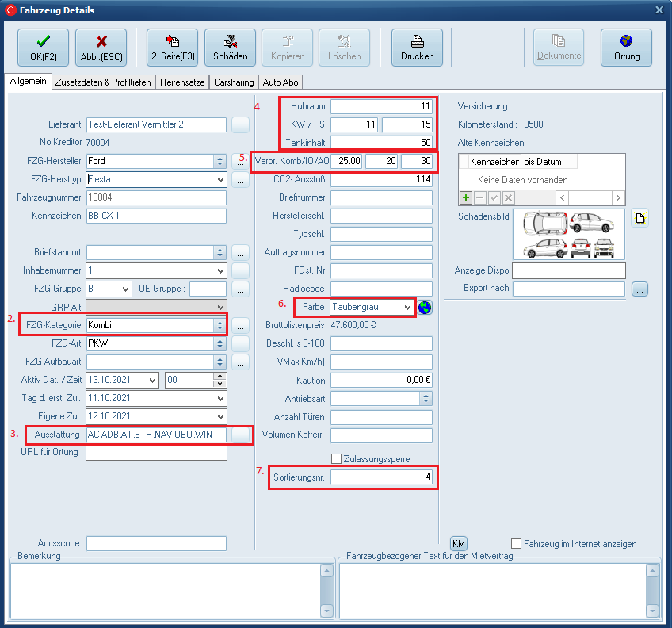Click the ellipsis button next to Ausstattung

(x=241, y=435)
